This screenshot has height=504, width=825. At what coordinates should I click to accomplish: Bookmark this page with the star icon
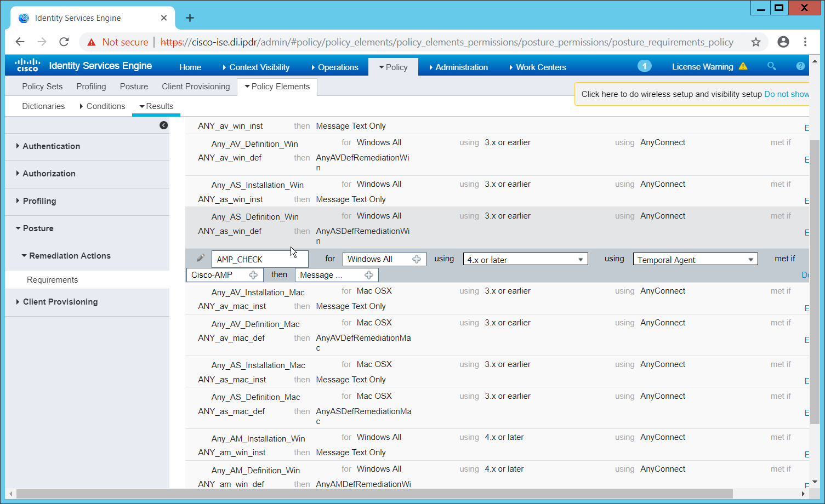[756, 42]
